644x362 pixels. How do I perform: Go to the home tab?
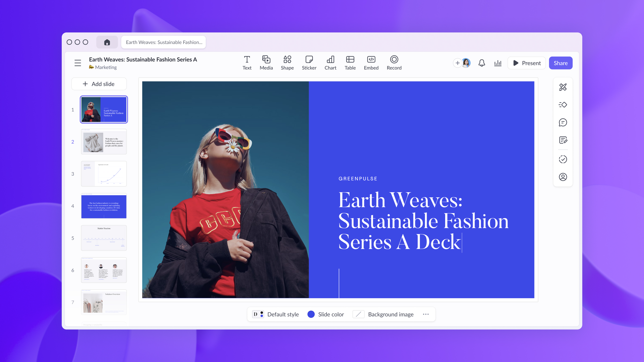click(x=107, y=42)
